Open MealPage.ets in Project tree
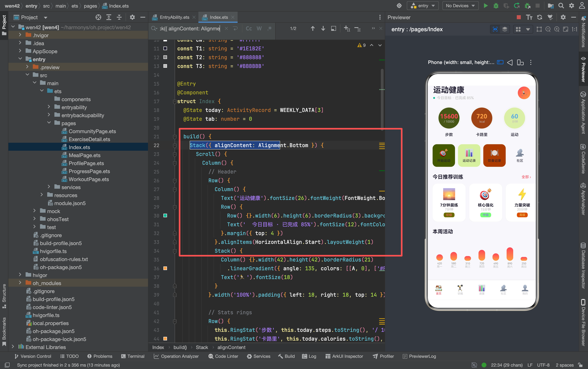588x369 pixels. point(84,155)
